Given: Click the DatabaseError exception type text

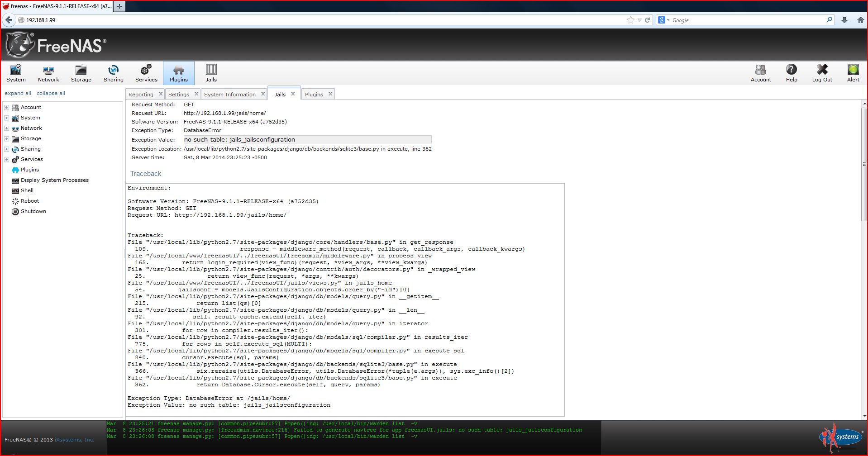Looking at the screenshot, I should [x=202, y=130].
